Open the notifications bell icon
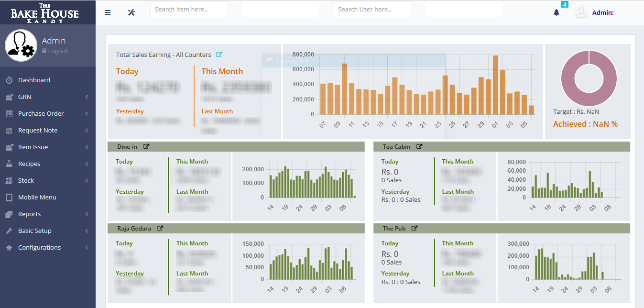 (557, 12)
